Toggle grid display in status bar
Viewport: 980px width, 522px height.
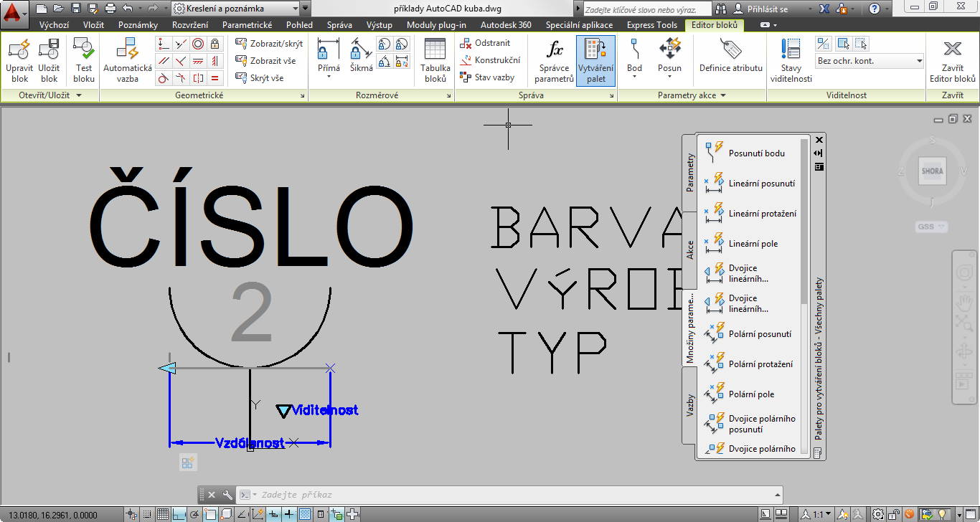pyautogui.click(x=163, y=514)
